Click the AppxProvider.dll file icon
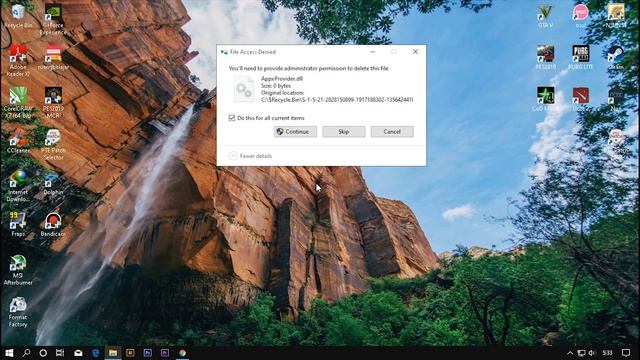The image size is (640, 360). [244, 89]
